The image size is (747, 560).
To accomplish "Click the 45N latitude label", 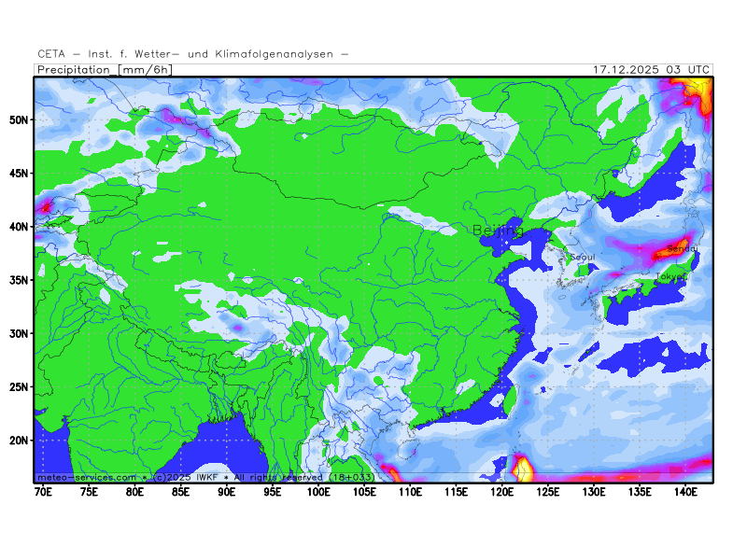I will tap(18, 174).
